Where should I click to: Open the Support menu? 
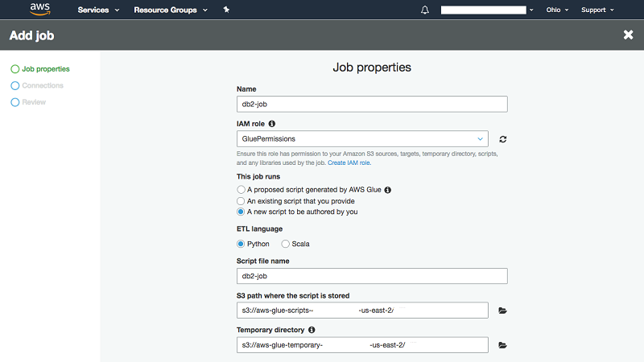coord(597,10)
